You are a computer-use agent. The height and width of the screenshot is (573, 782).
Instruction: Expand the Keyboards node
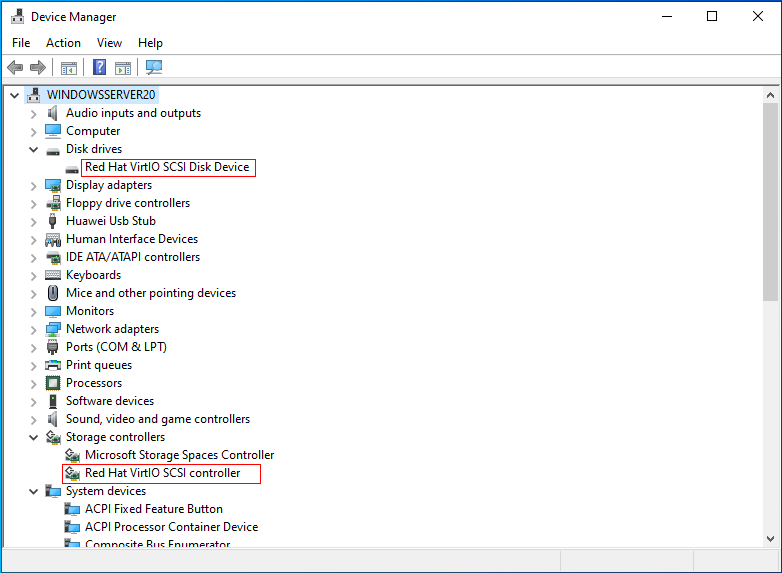33,276
